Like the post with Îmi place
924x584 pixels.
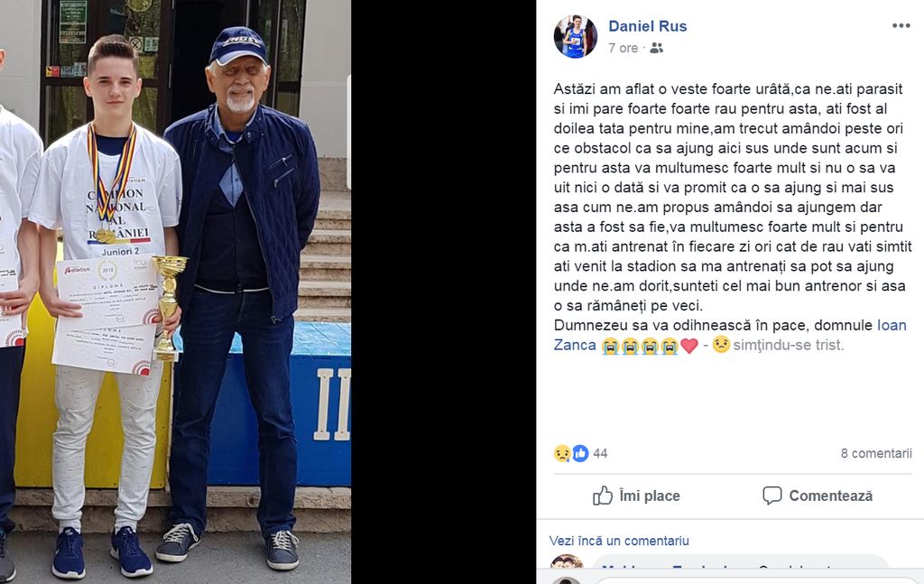point(636,496)
